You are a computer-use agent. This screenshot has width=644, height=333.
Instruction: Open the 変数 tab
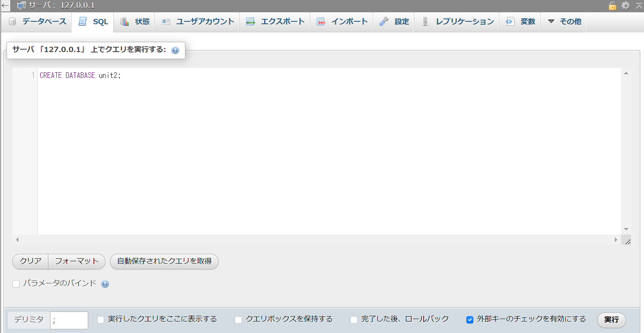(x=520, y=22)
